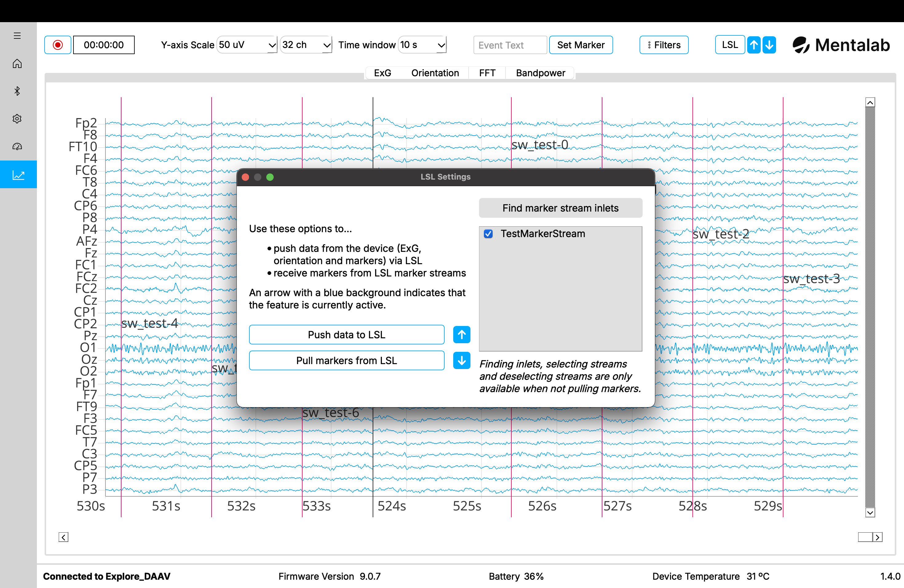Screen dimensions: 904x588
Task: Open the 32 ch channel count dropdown
Action: [x=306, y=45]
